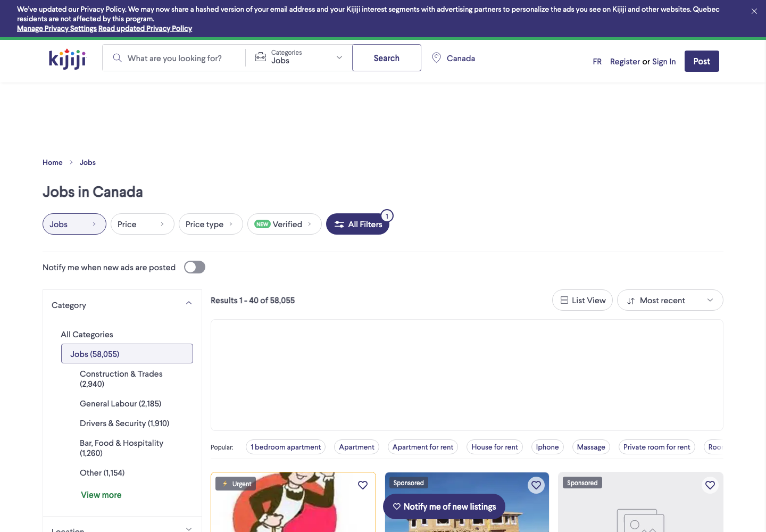
Task: Click Jobs breadcrumb
Action: [88, 162]
